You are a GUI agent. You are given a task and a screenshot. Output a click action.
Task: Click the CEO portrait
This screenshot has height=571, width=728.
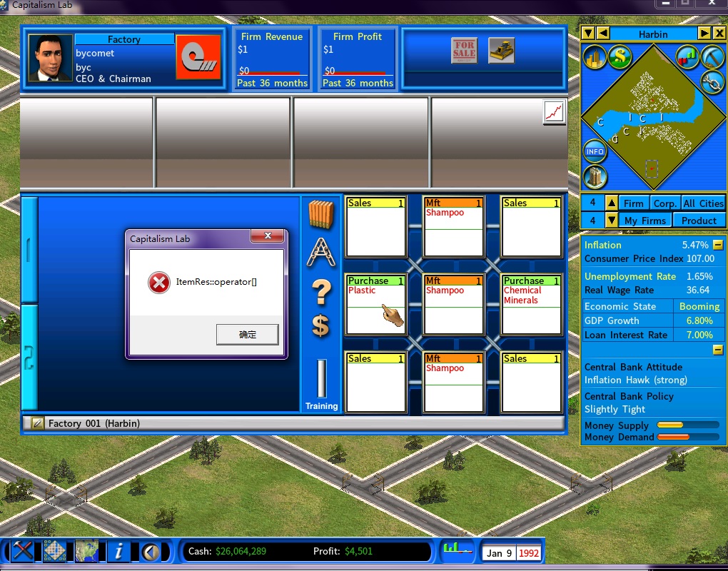pyautogui.click(x=50, y=58)
